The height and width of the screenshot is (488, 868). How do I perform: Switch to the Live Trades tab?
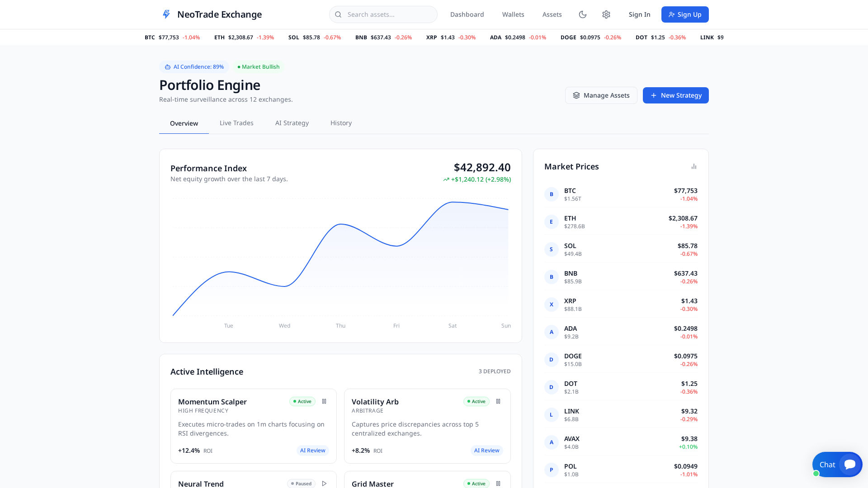click(236, 123)
